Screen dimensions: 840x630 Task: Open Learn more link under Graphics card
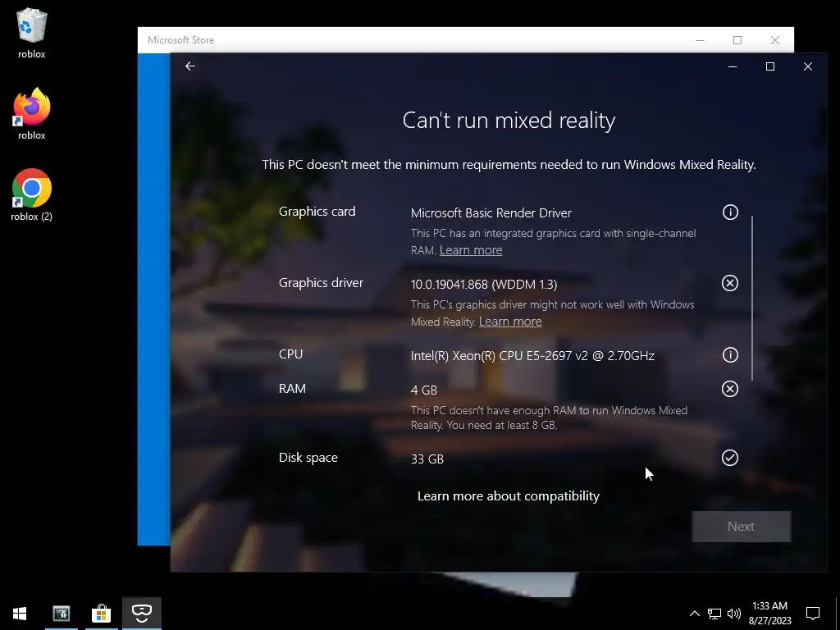pos(471,250)
